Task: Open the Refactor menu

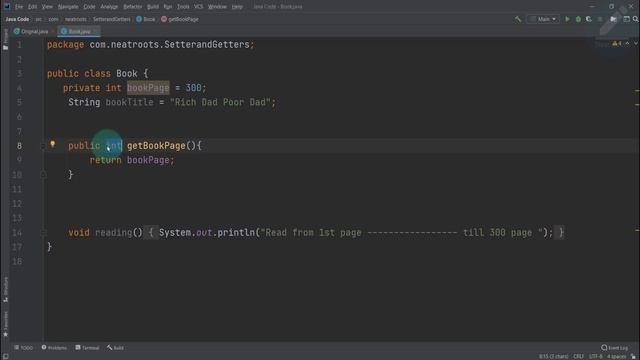Action: click(x=133, y=7)
